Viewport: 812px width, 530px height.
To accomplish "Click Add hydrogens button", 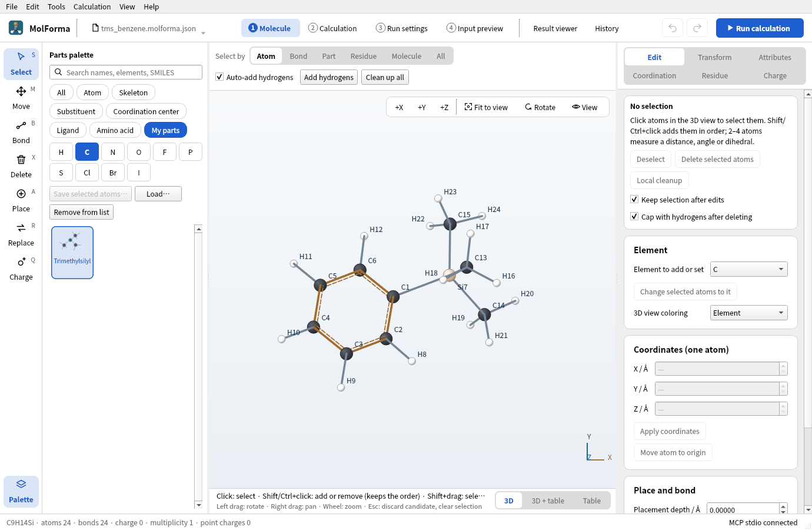I will click(x=329, y=77).
